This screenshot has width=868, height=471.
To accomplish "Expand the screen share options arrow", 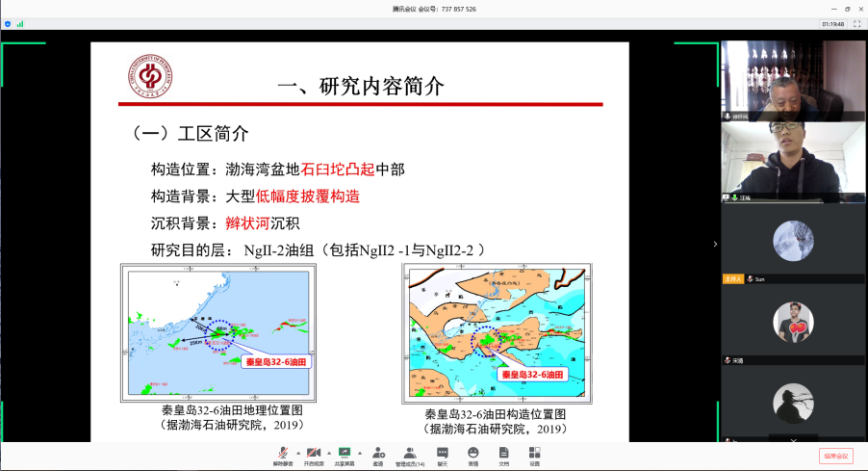I will click(x=360, y=452).
